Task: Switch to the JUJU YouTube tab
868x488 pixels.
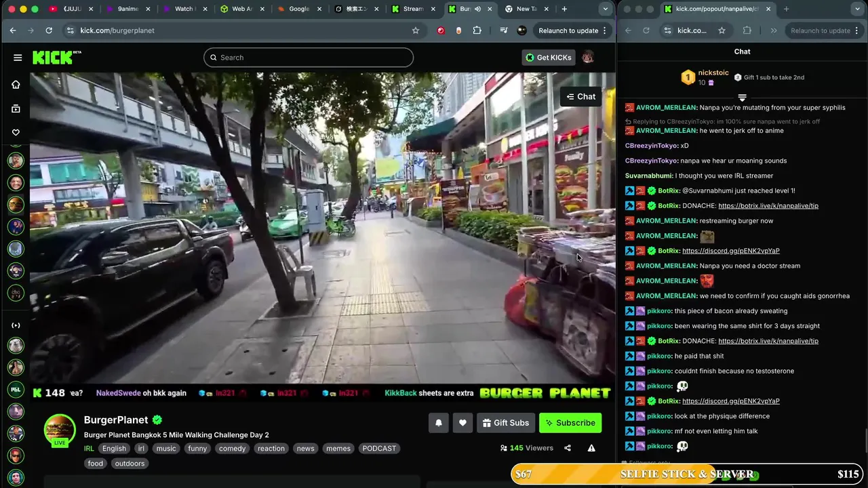Action: (x=72, y=9)
